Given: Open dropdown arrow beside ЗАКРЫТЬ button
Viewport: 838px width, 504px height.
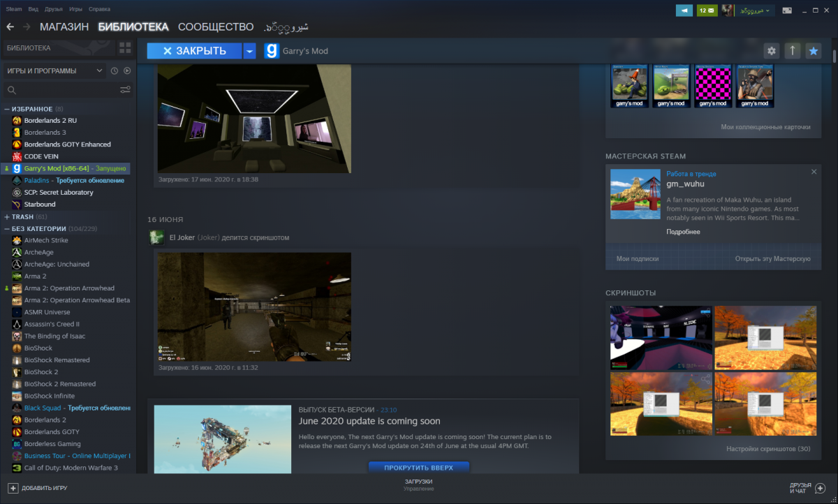Looking at the screenshot, I should (249, 51).
